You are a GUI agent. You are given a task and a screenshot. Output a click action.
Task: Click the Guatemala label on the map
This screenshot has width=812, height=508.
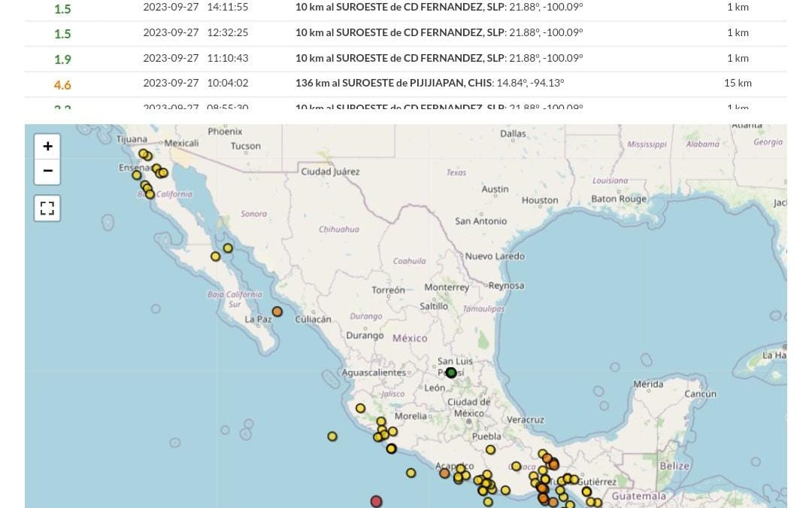[638, 496]
